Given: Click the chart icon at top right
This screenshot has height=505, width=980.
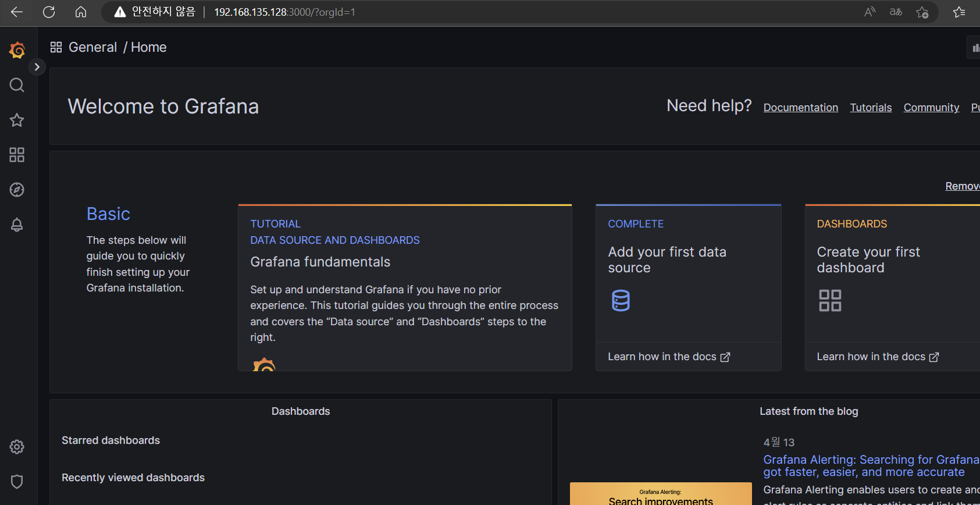Looking at the screenshot, I should (975, 48).
